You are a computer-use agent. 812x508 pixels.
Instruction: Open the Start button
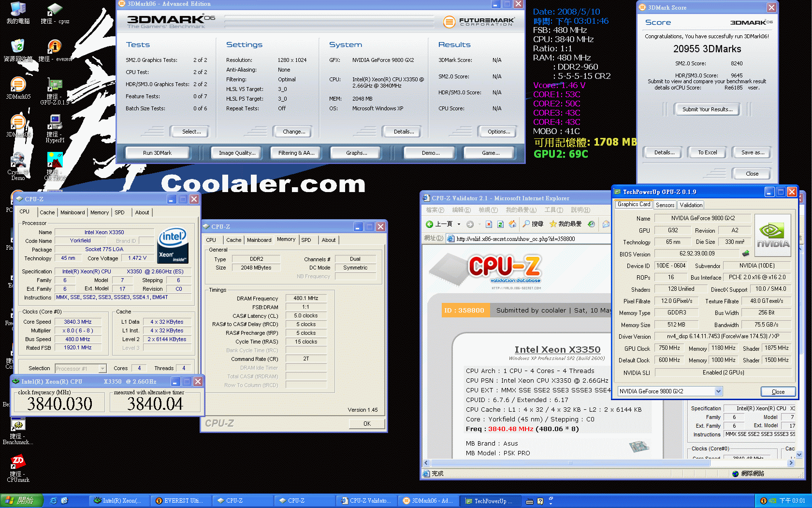pos(22,501)
